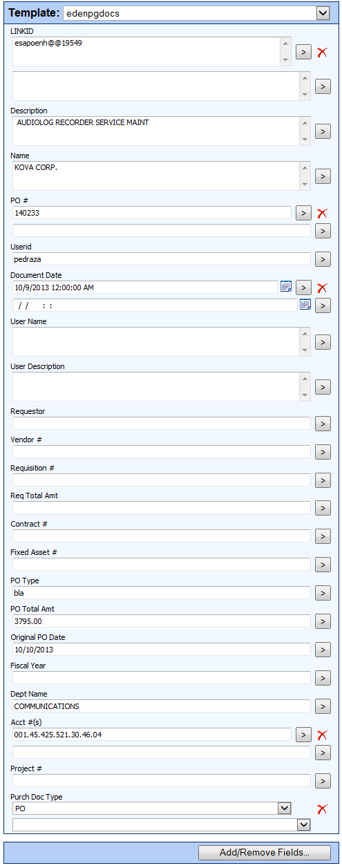Click the arrow button beside Name field
Screen dimensions: 342x868
point(323,176)
